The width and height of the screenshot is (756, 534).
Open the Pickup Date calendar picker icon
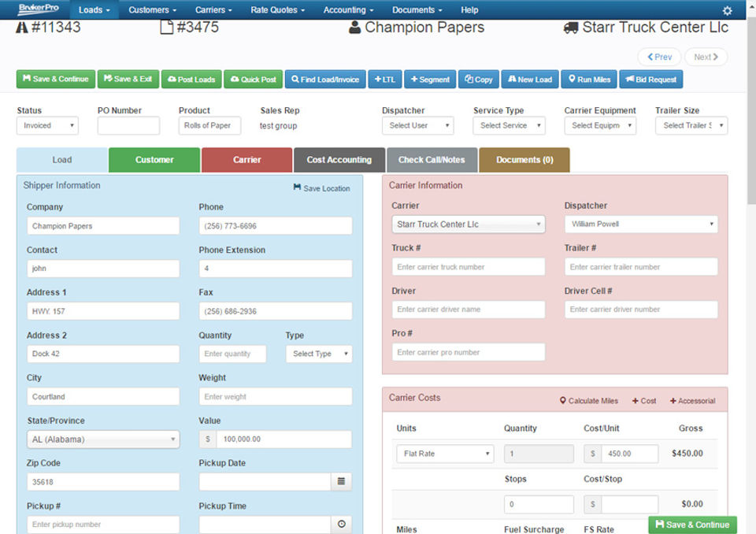(x=341, y=481)
